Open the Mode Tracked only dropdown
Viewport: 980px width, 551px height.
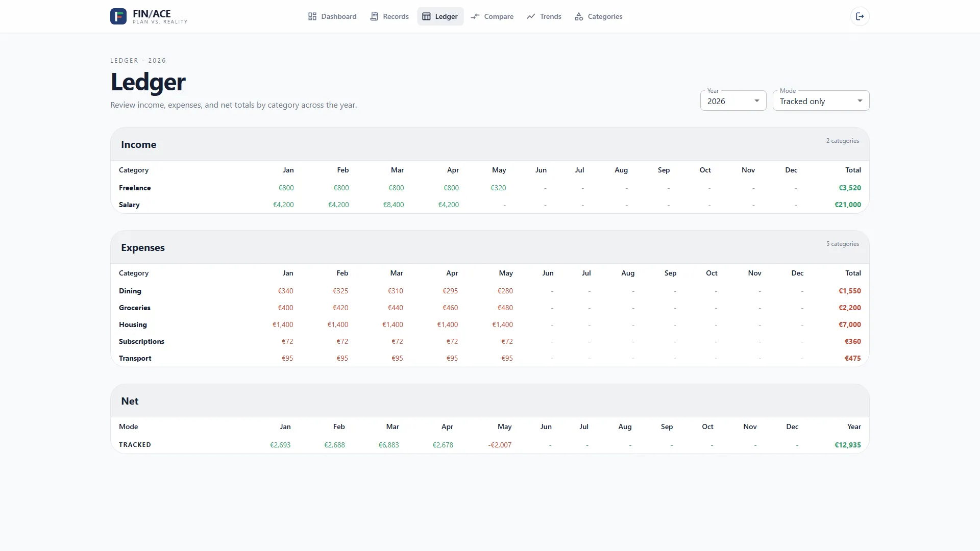click(x=821, y=101)
